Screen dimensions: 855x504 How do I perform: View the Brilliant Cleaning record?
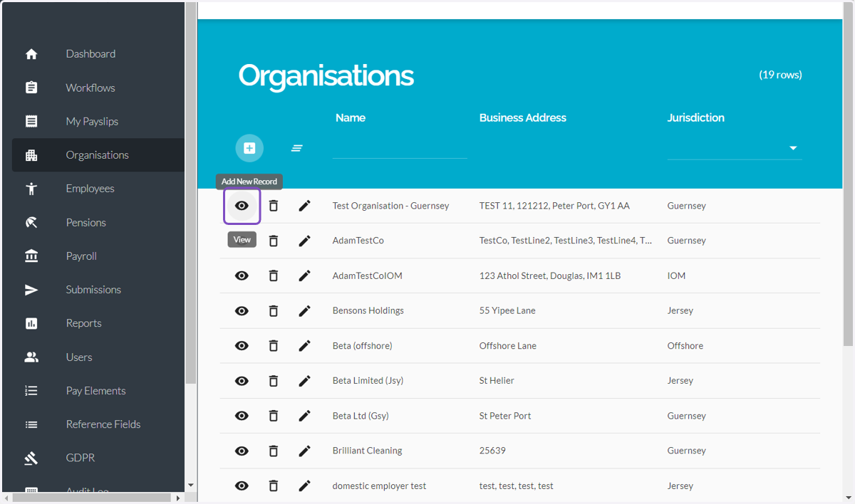click(242, 451)
